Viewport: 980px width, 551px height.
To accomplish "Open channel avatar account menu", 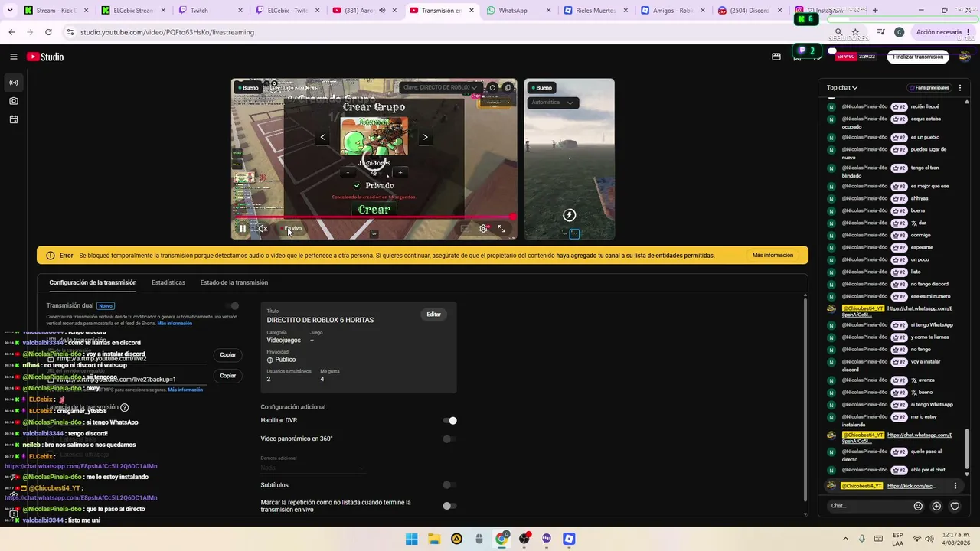I will pos(965,57).
